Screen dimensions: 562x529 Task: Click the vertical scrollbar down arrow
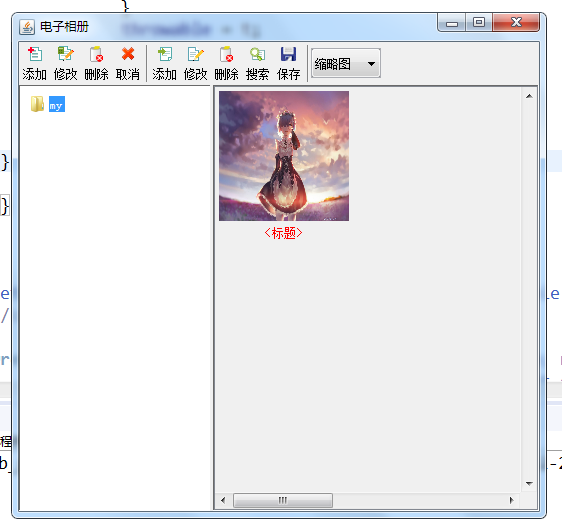click(x=529, y=483)
